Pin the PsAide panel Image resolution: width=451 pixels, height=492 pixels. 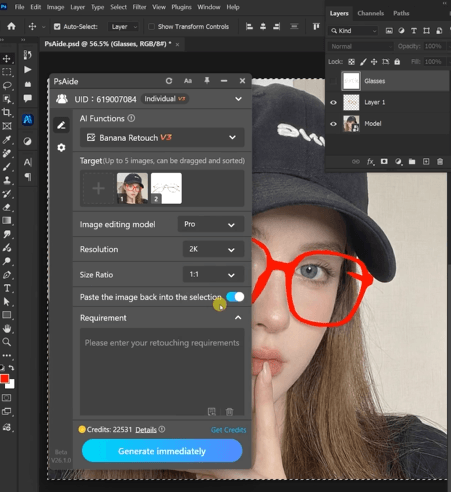click(207, 81)
